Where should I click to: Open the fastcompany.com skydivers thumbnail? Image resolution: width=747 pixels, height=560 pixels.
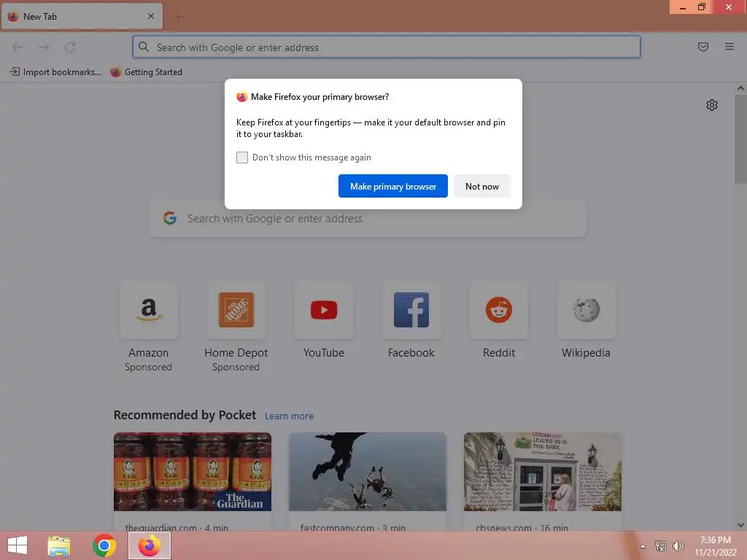[368, 472]
